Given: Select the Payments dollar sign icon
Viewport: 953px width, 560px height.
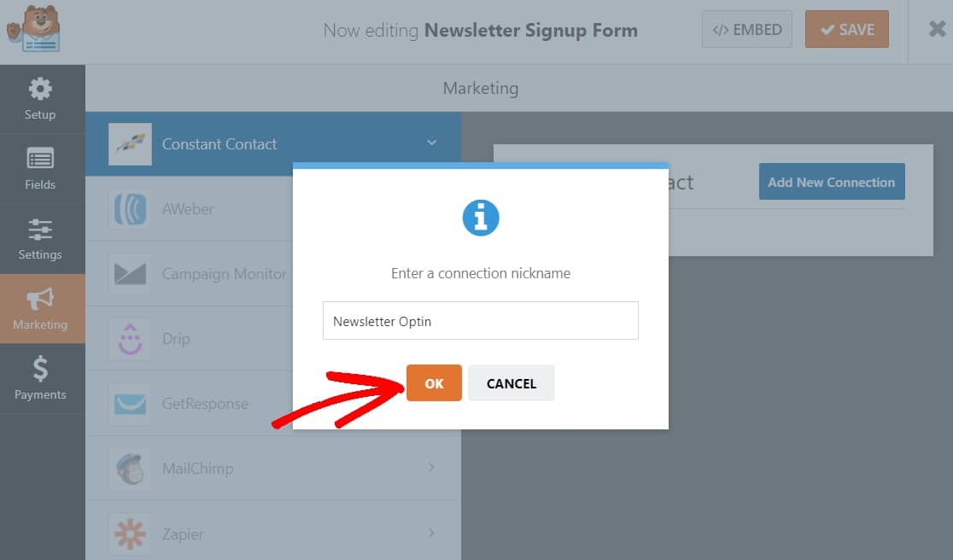Looking at the screenshot, I should click(x=40, y=369).
